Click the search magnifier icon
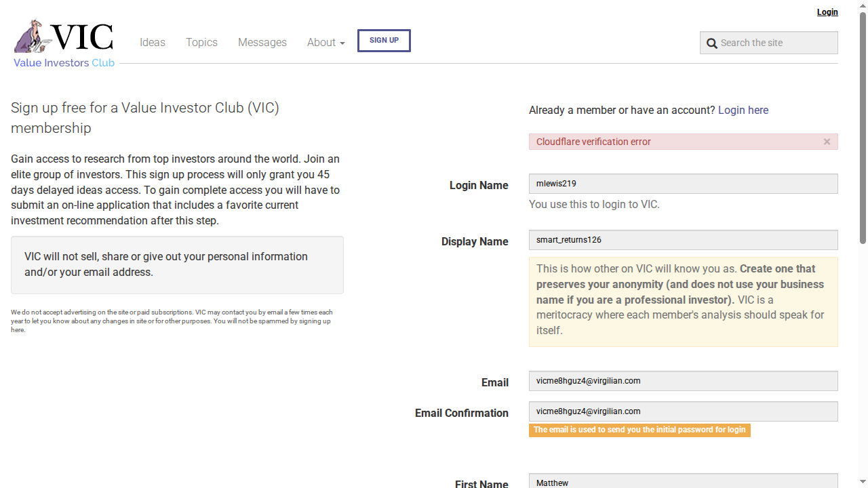The height and width of the screenshot is (488, 868). click(x=711, y=43)
